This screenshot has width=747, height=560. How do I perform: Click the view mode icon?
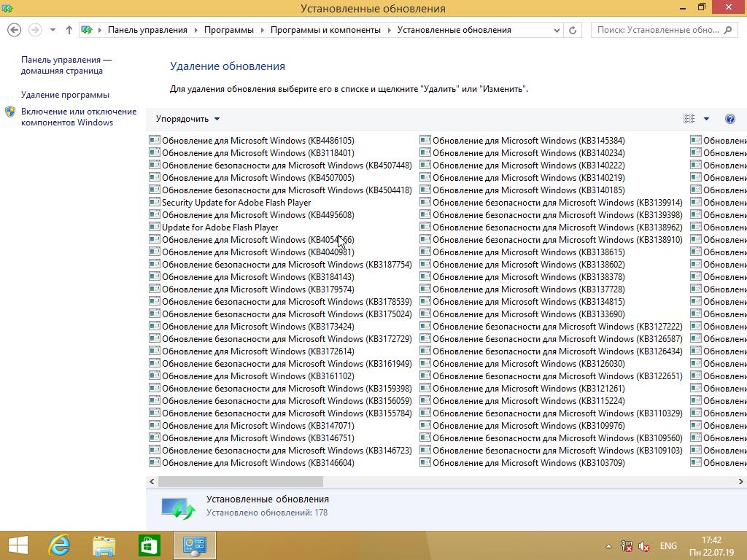click(x=689, y=119)
